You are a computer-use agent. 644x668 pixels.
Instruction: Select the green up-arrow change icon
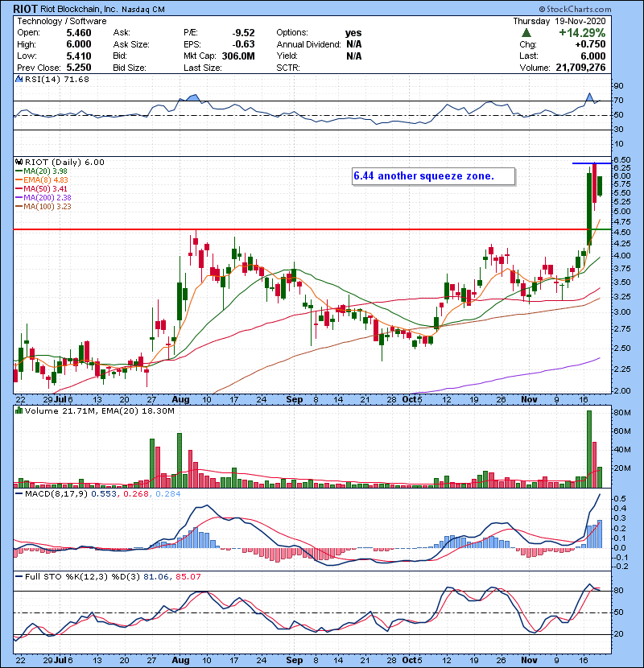tap(526, 33)
